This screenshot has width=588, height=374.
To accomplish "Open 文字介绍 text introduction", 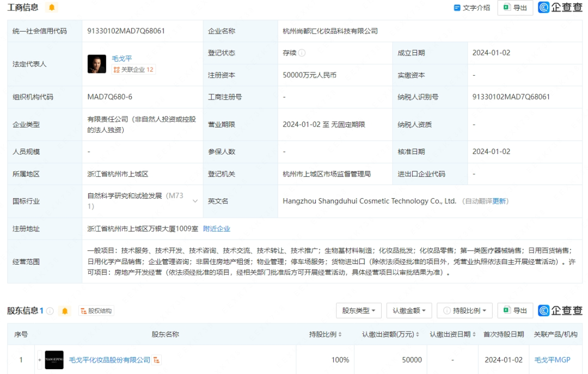I will [x=471, y=8].
